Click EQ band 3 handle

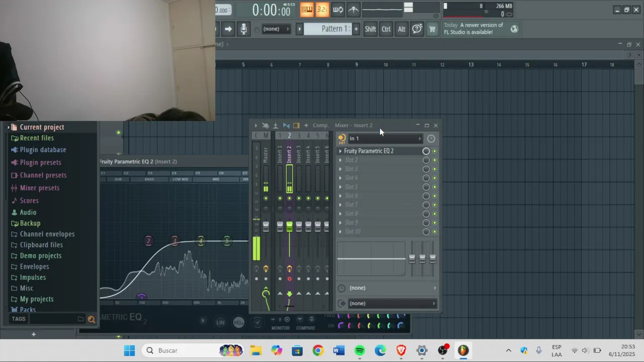click(x=175, y=241)
